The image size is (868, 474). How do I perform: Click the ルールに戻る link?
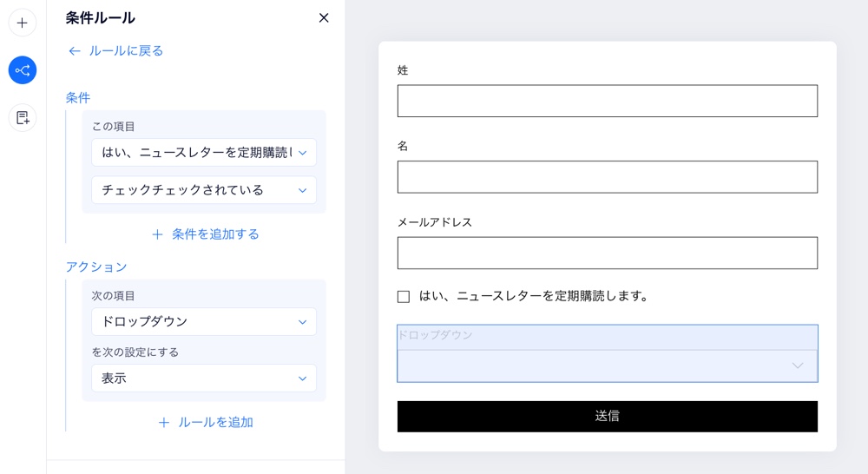[126, 51]
